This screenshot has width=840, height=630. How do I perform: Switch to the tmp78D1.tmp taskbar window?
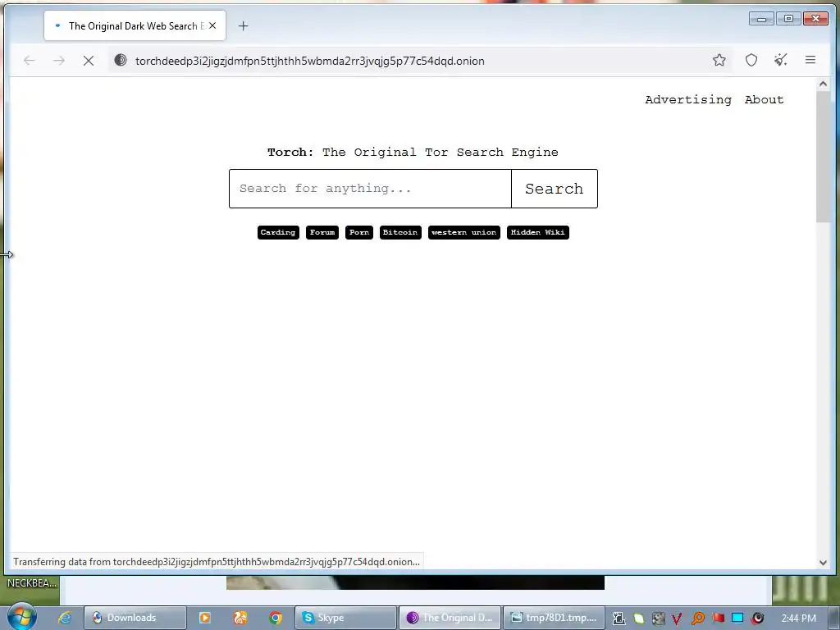(x=554, y=618)
